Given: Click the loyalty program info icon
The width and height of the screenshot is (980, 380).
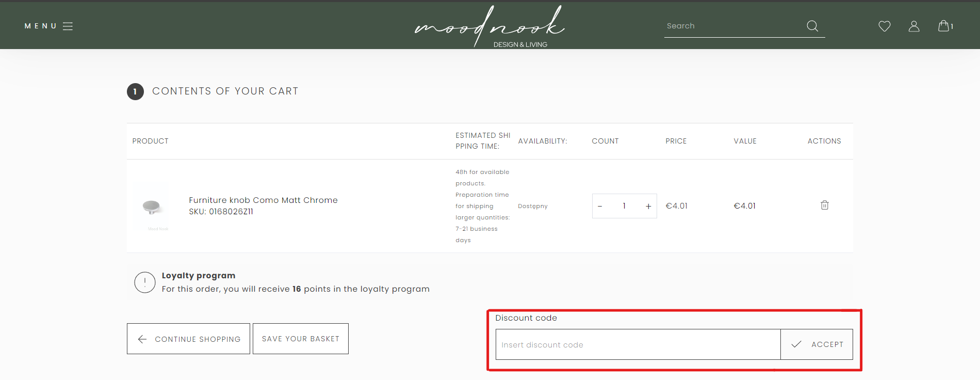Looking at the screenshot, I should coord(145,282).
